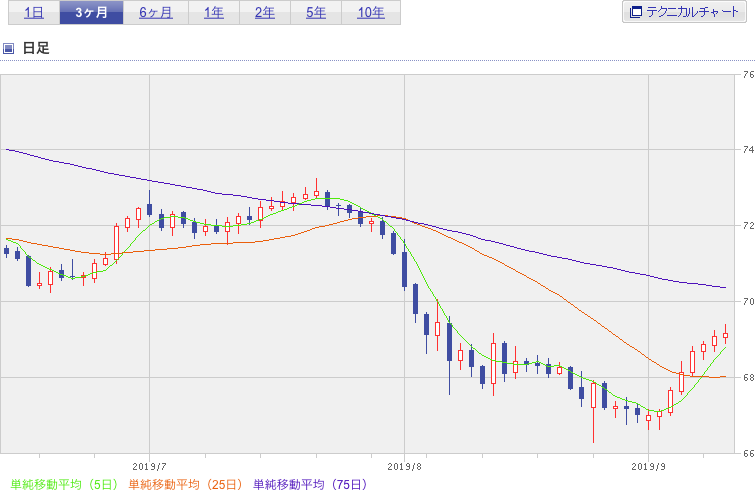Click the 単純移動平均（75日）legend label
This screenshot has width=755, height=493.
(x=310, y=484)
